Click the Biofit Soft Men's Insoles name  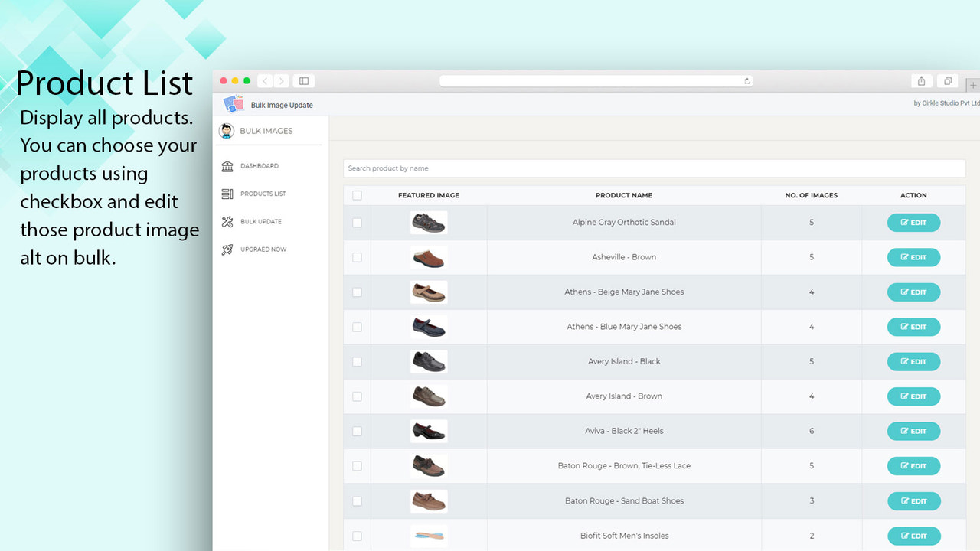(x=624, y=536)
